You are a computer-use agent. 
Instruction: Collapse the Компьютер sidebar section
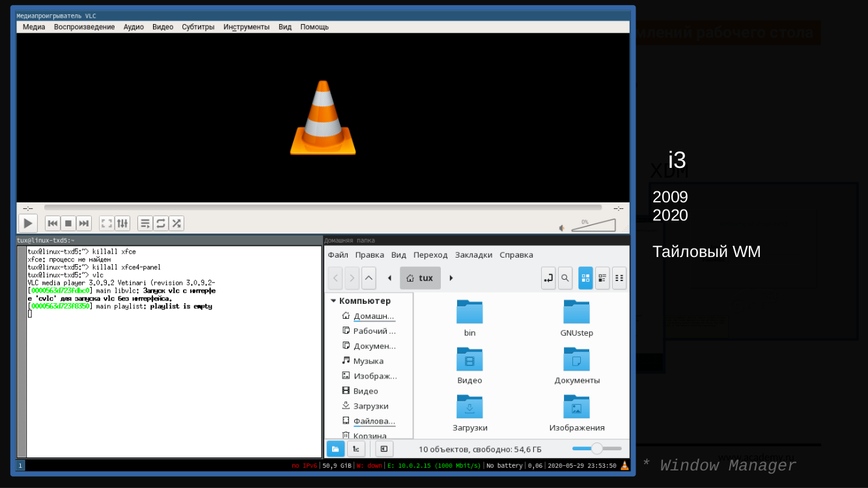333,301
